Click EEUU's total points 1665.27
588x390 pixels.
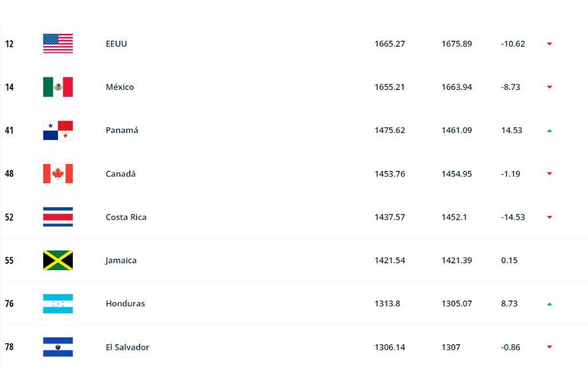tap(389, 44)
